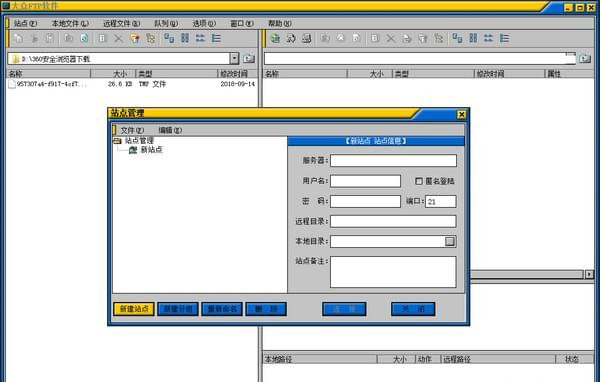Switch remote pane to list view

tap(488, 38)
